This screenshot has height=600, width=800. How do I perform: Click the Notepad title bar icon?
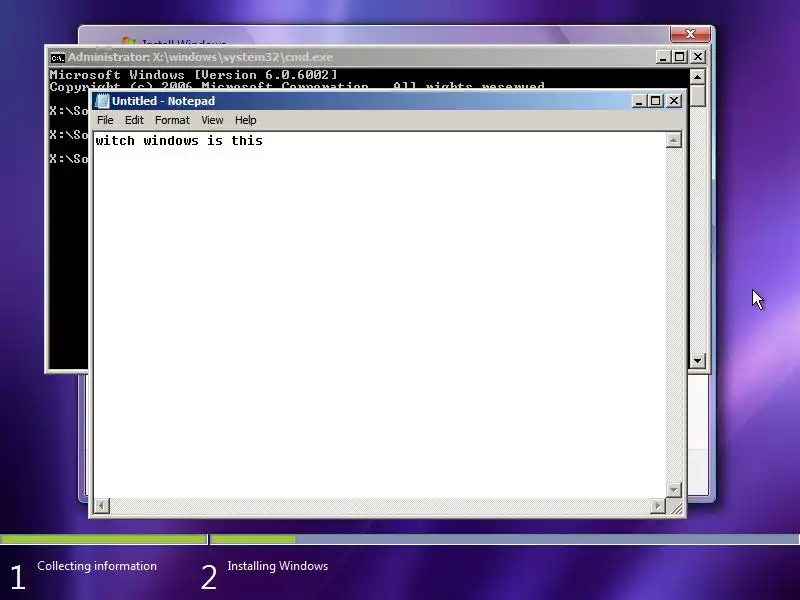[x=103, y=101]
